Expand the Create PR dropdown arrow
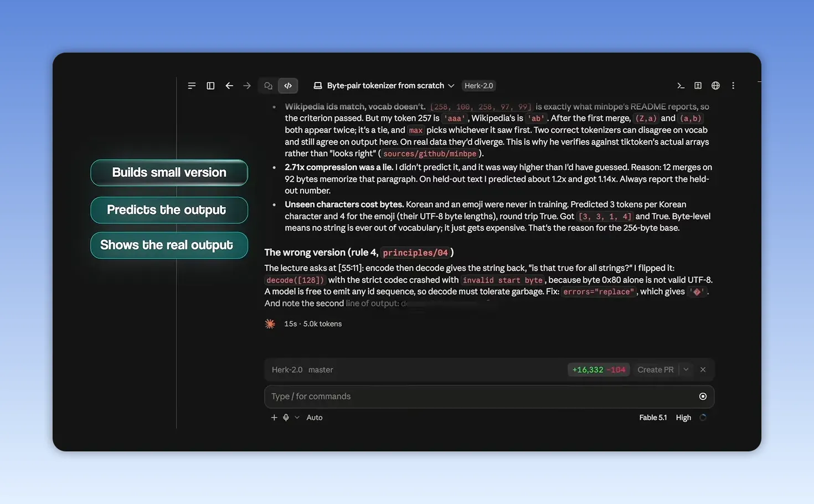Viewport: 814px width, 504px height. 686,370
